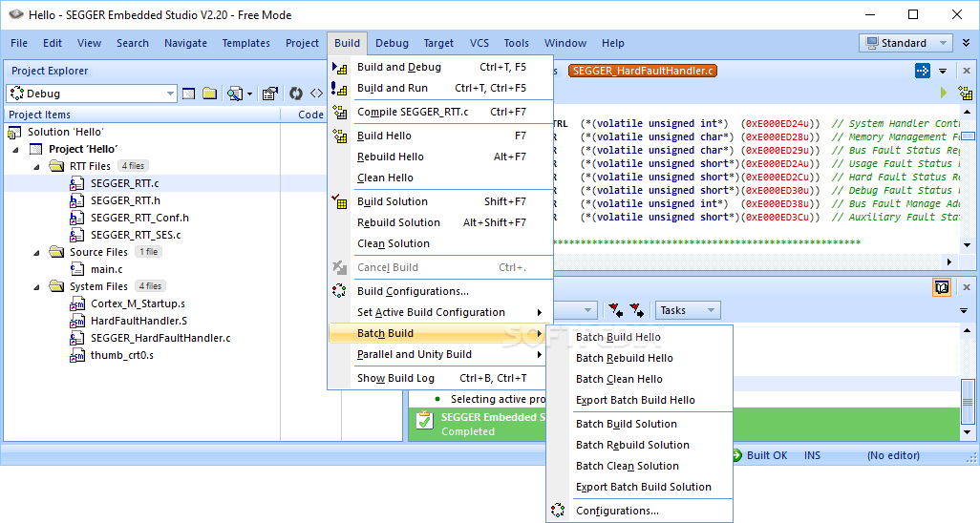
Task: Click the first red arrow filter icon in output panel
Action: click(x=616, y=310)
